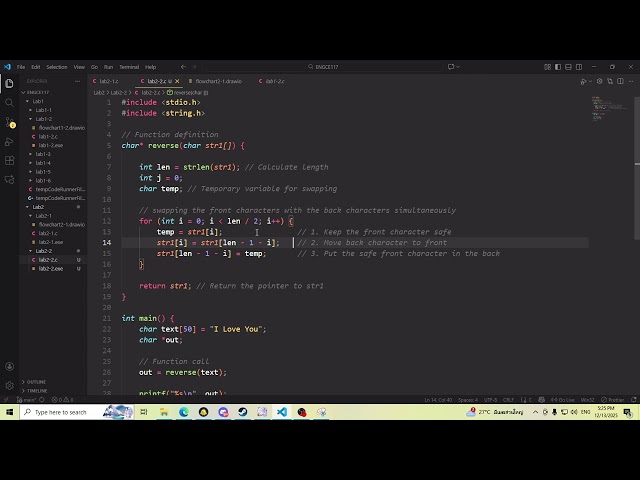
Task: Open the gear icon in editor toolbar
Action: [x=599, y=81]
